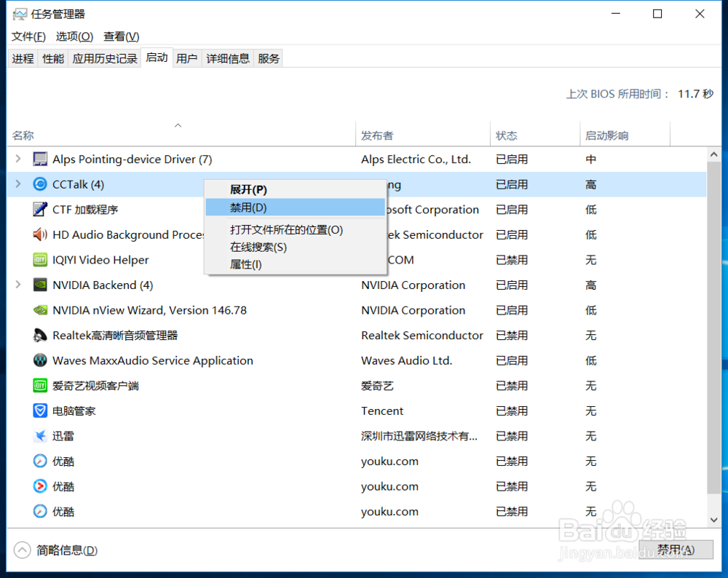The image size is (728, 578).
Task: Click the Waves Audio Ltd. cell
Action: 406,361
